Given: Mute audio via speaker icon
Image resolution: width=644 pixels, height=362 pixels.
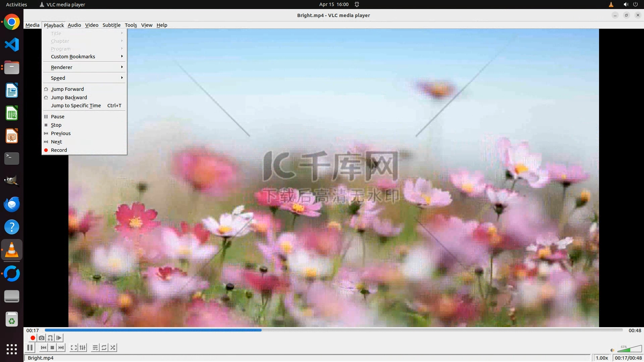Looking at the screenshot, I should click(612, 350).
